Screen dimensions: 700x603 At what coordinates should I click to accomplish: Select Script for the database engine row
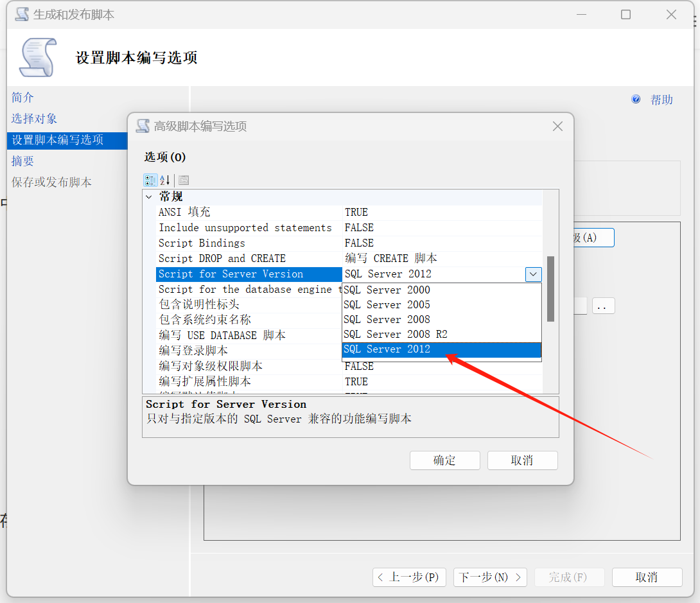tap(249, 289)
